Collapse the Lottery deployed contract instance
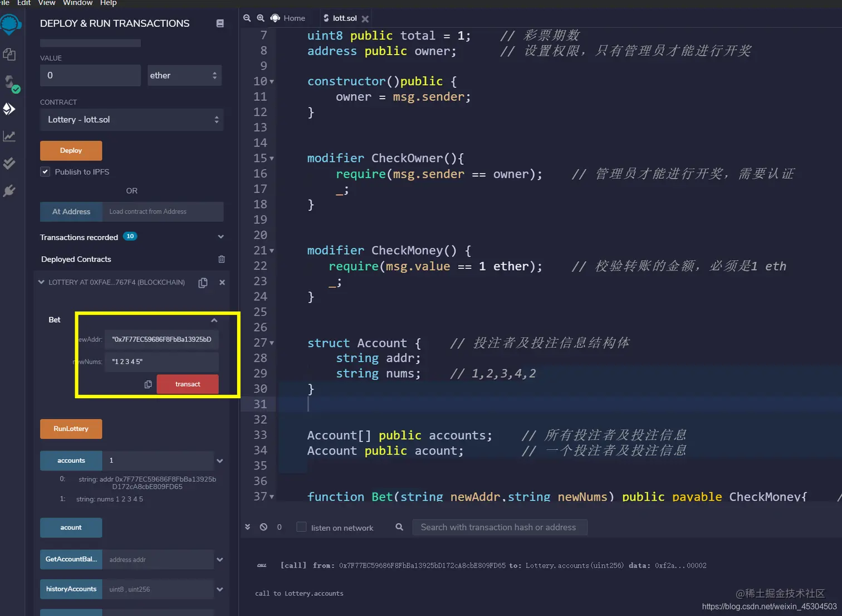The height and width of the screenshot is (616, 842). pyautogui.click(x=41, y=282)
